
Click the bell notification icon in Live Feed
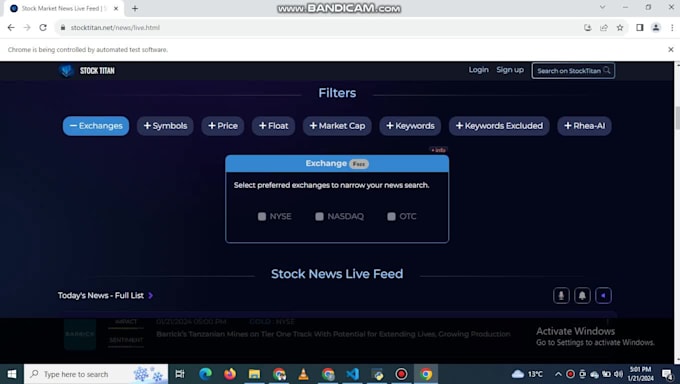pos(582,295)
